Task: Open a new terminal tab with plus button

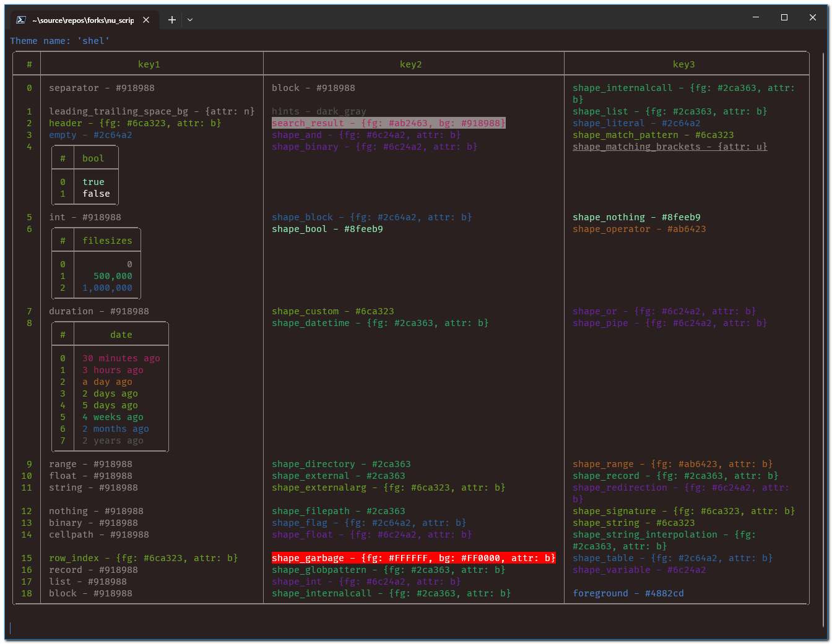Action: tap(172, 20)
